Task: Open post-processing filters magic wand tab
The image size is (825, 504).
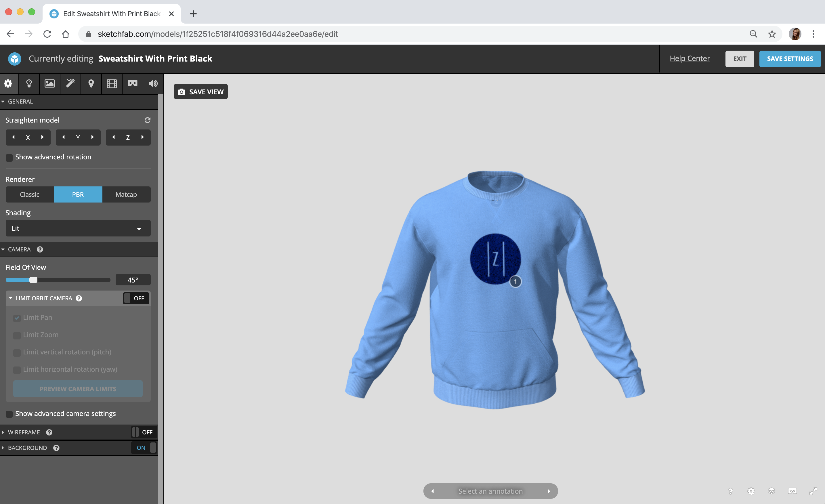Action: 70,83
